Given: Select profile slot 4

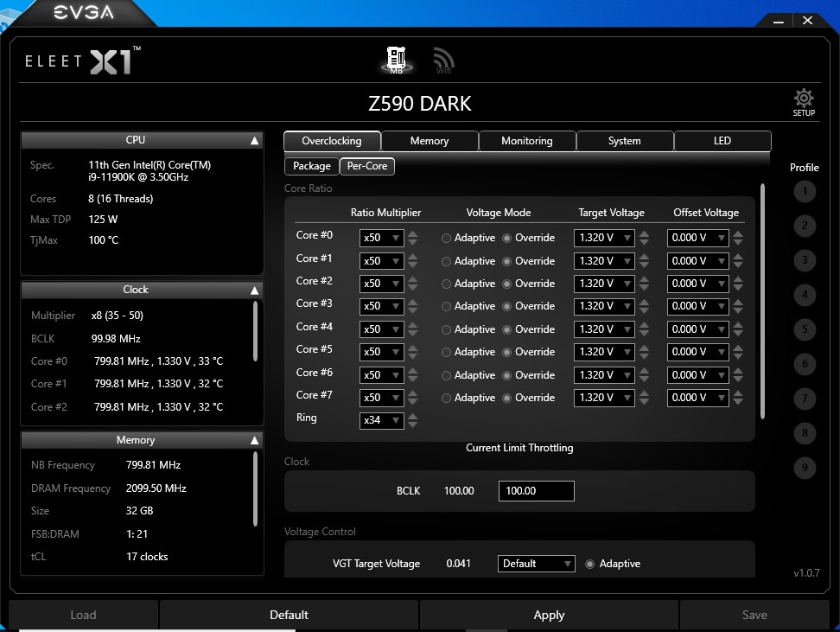Looking at the screenshot, I should (804, 295).
